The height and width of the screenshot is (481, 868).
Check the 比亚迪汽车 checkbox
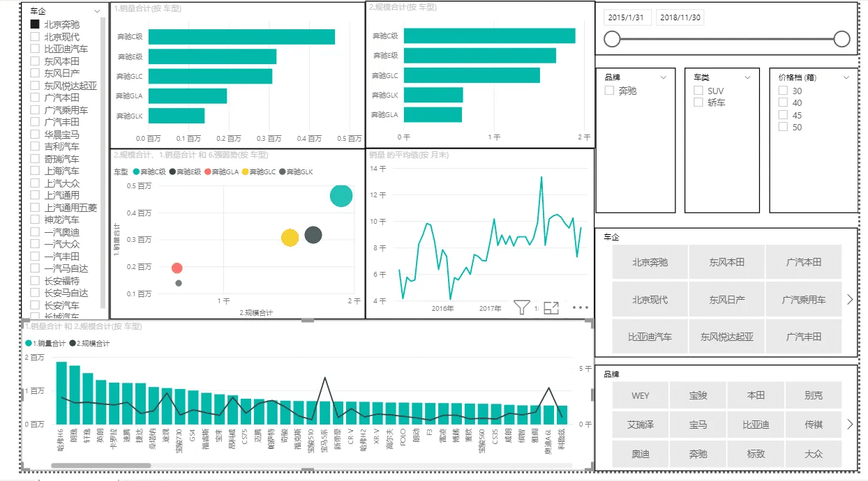(35, 49)
